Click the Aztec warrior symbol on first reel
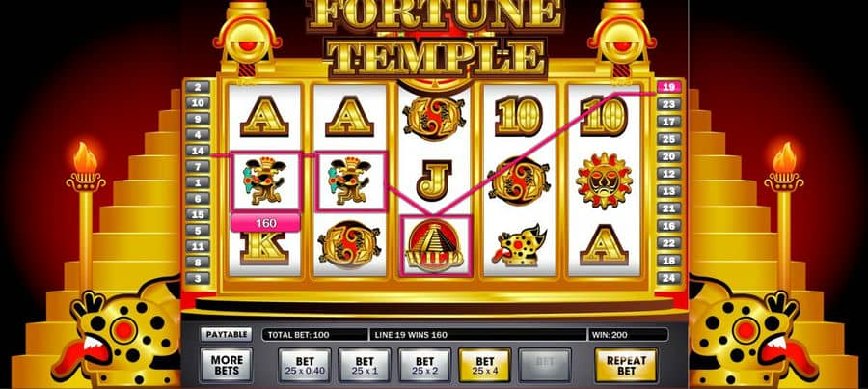The image size is (868, 389). click(264, 181)
